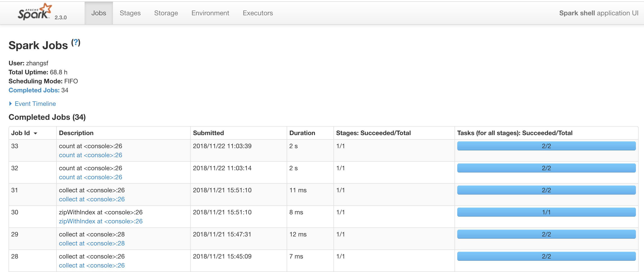Viewport: 644px width, 272px height.
Task: Open the count link for job 32
Action: click(90, 177)
